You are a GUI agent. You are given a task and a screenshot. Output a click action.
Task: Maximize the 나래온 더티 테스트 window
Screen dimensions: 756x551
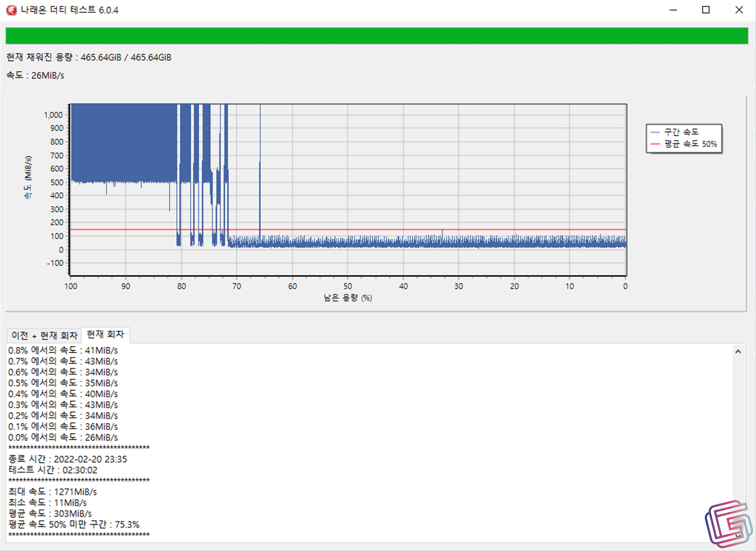[706, 10]
